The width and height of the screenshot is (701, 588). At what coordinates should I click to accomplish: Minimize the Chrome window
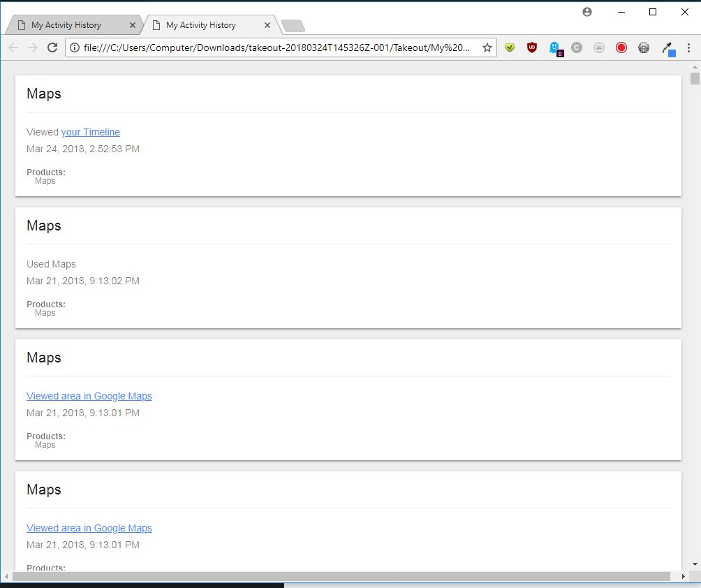(x=621, y=12)
